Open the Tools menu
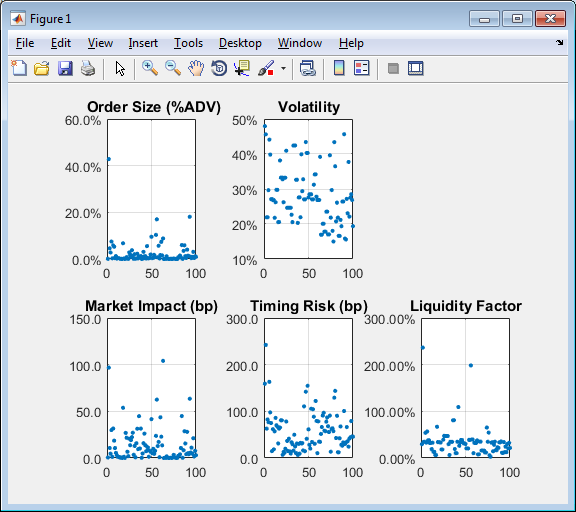Screen dimensions: 576x512 coord(188,43)
